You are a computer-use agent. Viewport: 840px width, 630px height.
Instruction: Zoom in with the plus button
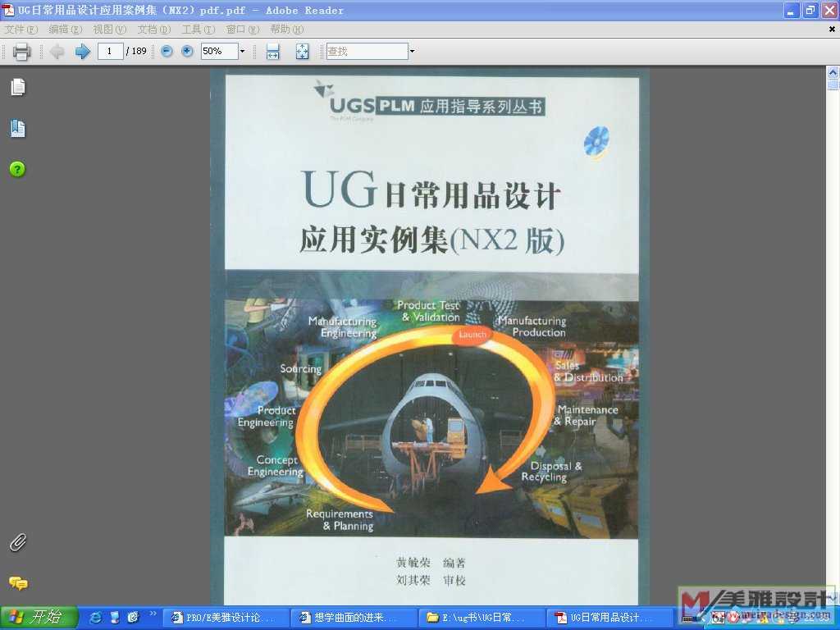point(187,52)
